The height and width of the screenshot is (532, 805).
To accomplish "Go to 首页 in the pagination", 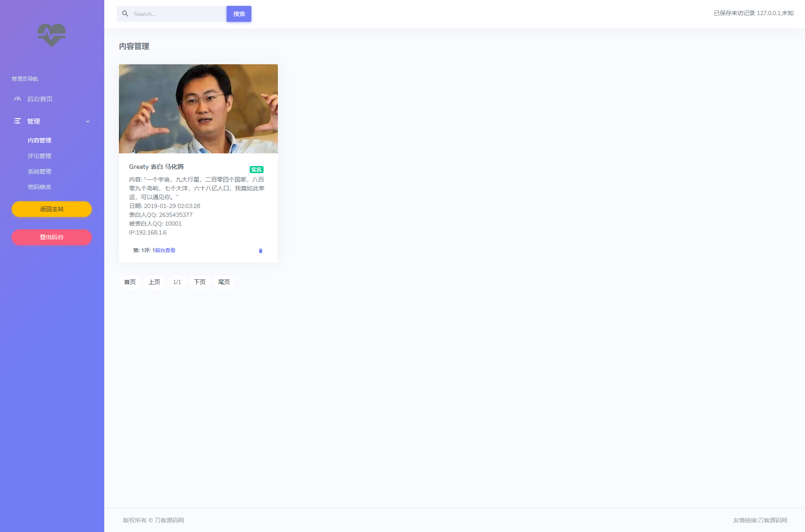I will 129,282.
